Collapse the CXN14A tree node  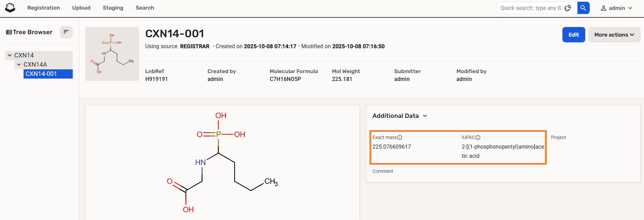19,65
